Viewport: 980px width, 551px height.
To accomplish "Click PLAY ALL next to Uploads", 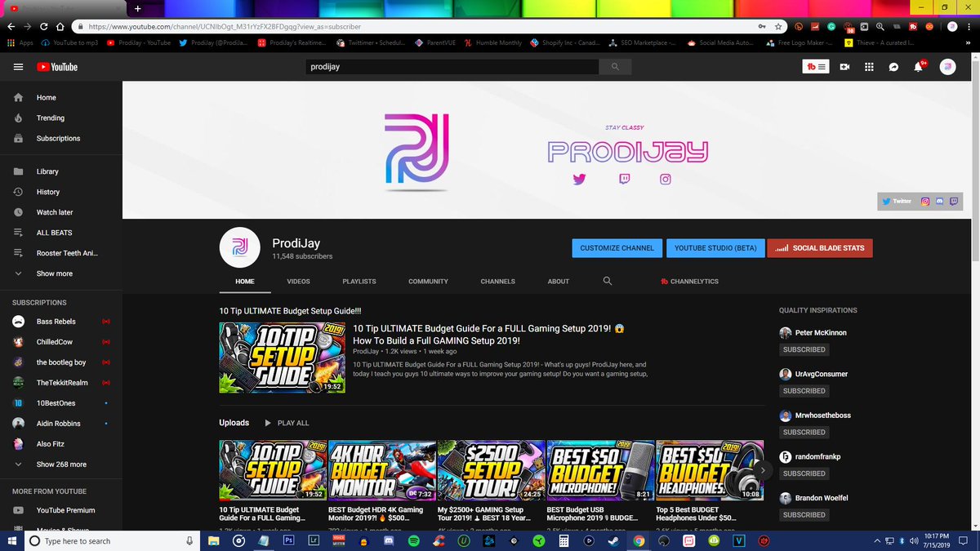I will 287,423.
